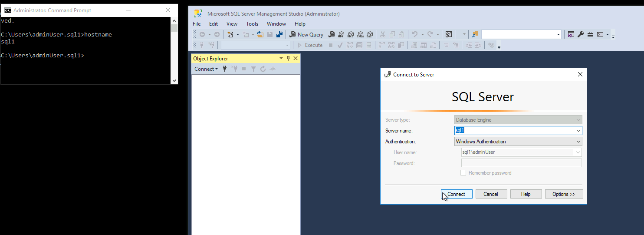
Task: Open the File menu
Action: (197, 24)
